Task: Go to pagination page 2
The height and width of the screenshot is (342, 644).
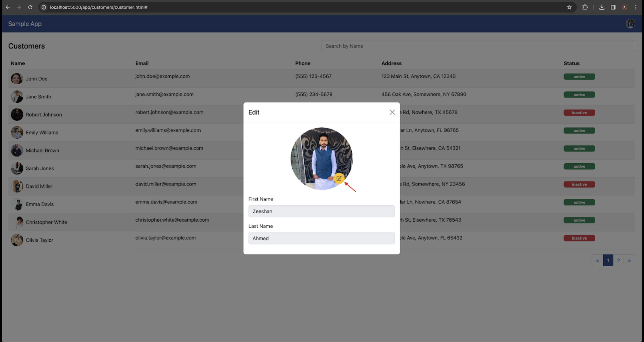Action: [x=618, y=260]
